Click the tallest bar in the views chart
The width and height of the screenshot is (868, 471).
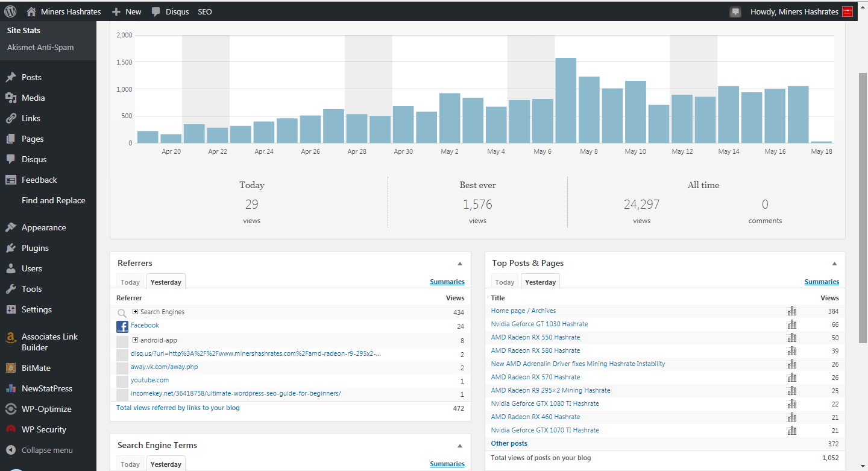[565, 100]
